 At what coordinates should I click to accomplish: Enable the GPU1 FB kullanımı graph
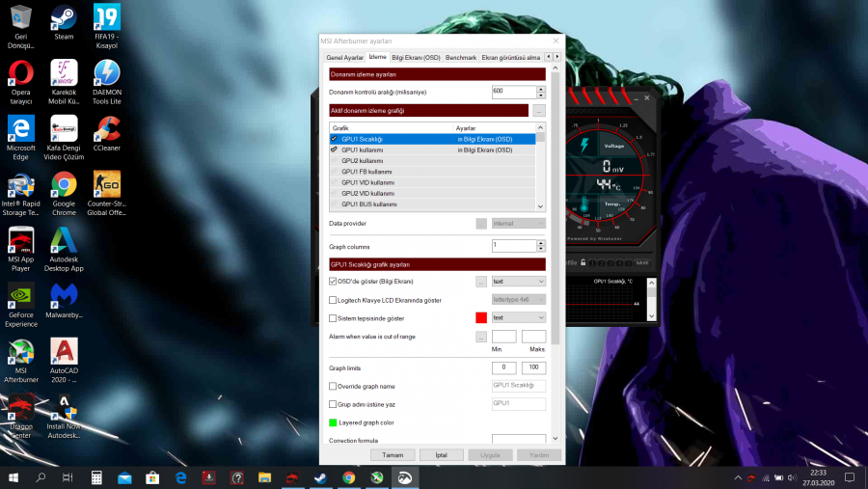(x=334, y=172)
